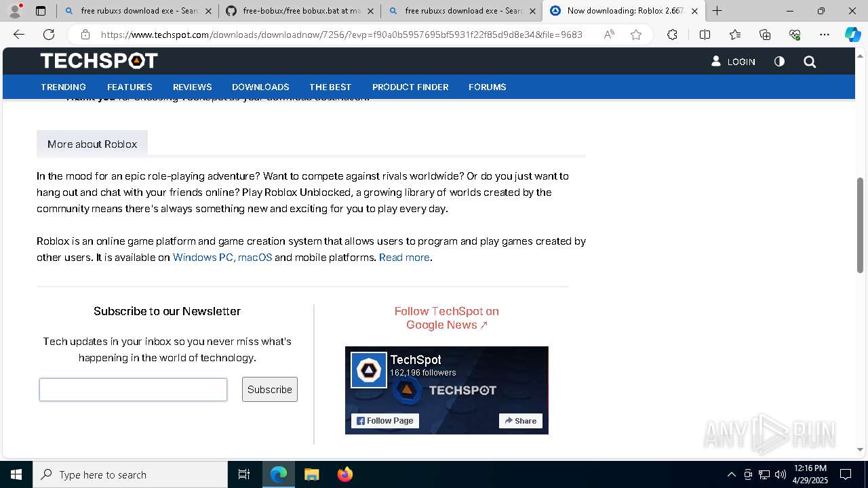Click the scrollbar down arrow
This screenshot has width=868, height=488.
[x=860, y=449]
